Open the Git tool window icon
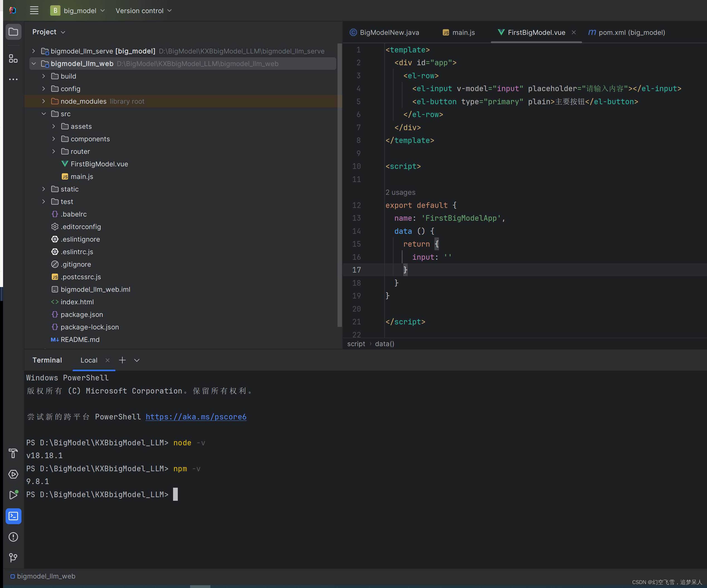 [13, 558]
